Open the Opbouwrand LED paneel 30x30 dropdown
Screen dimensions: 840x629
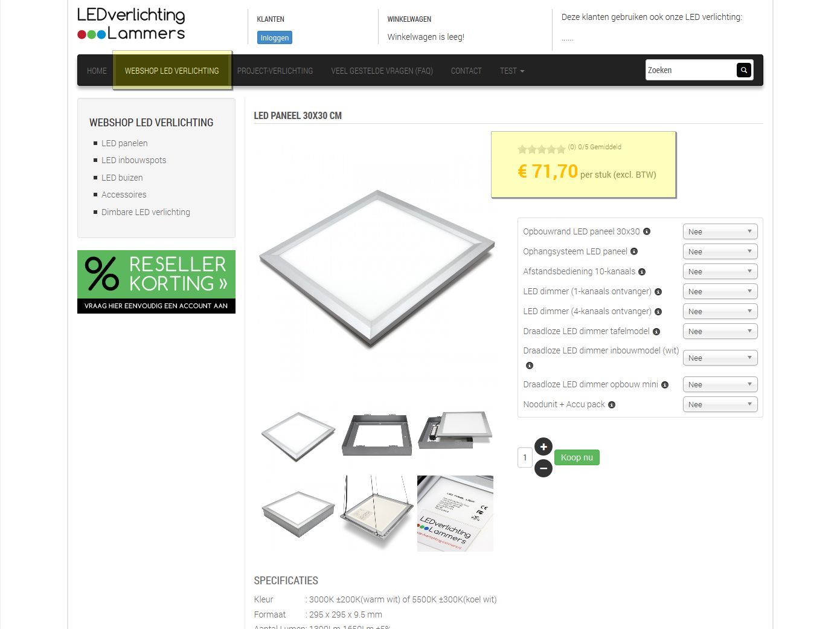pyautogui.click(x=720, y=231)
